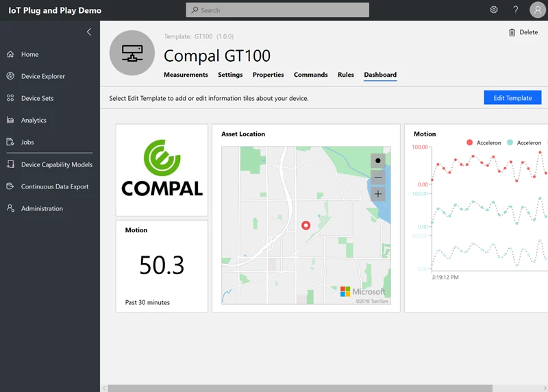Click the Home house icon
This screenshot has width=548, height=392.
10,54
